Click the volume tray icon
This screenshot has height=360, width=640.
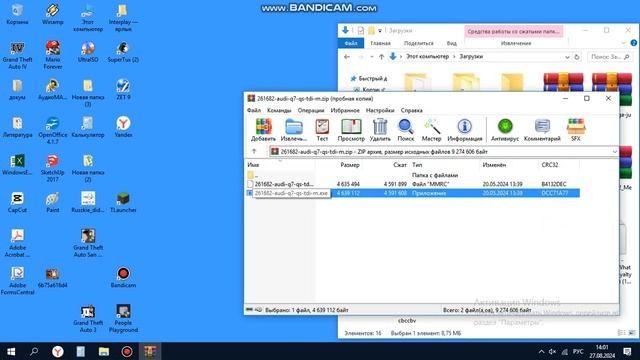[x=552, y=351]
